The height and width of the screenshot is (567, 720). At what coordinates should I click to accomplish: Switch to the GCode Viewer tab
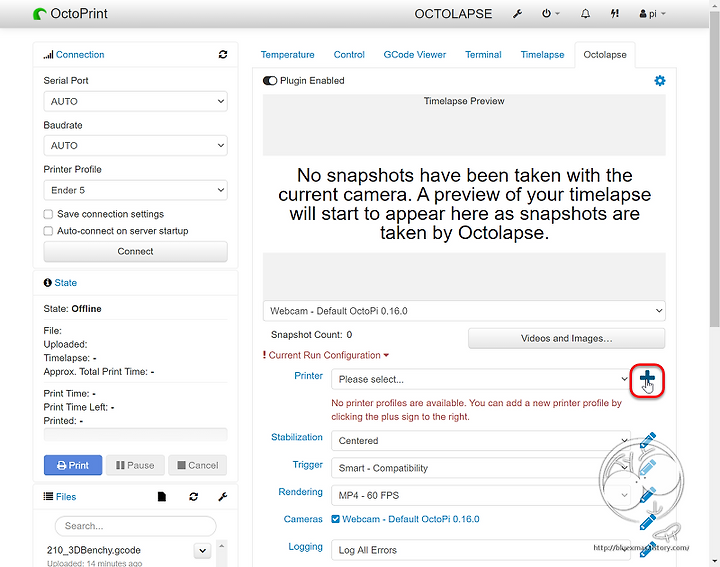click(415, 55)
